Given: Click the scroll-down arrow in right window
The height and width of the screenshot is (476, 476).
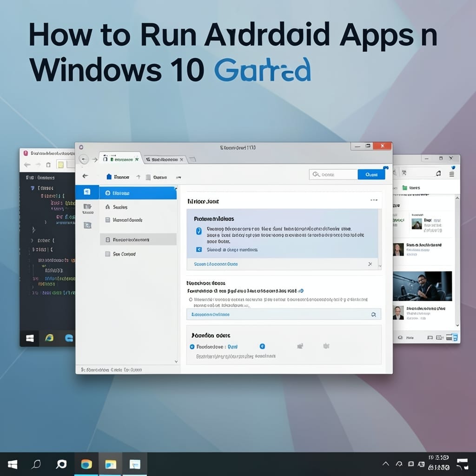Looking at the screenshot, I should tap(457, 325).
